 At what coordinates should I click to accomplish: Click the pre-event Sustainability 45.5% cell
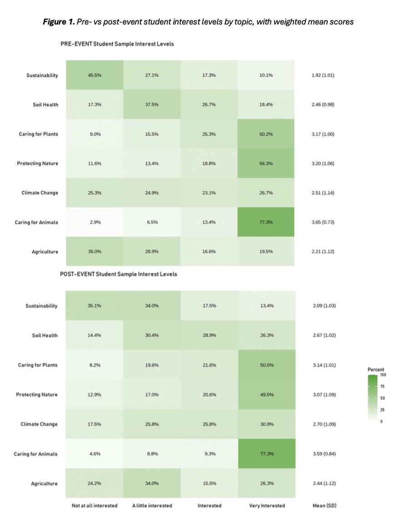click(95, 75)
